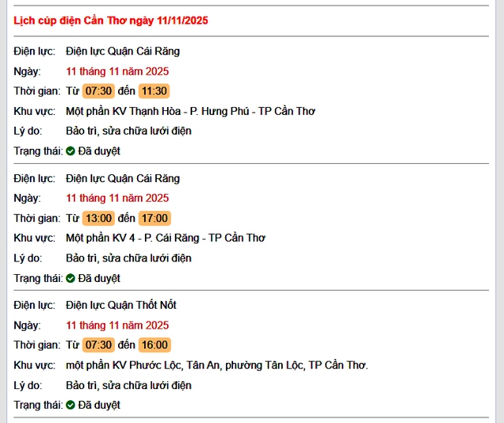Click the heading Lịch cúp điện Cần Thơ
Viewport: 504px width, 423px height.
111,20
